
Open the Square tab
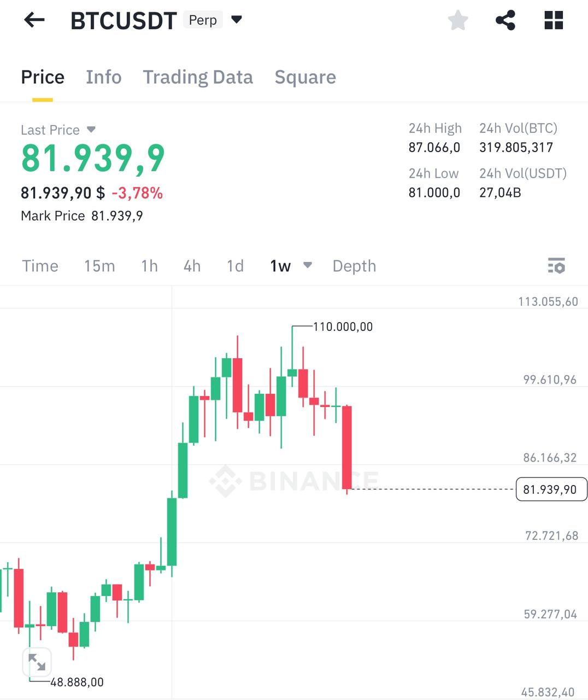305,77
